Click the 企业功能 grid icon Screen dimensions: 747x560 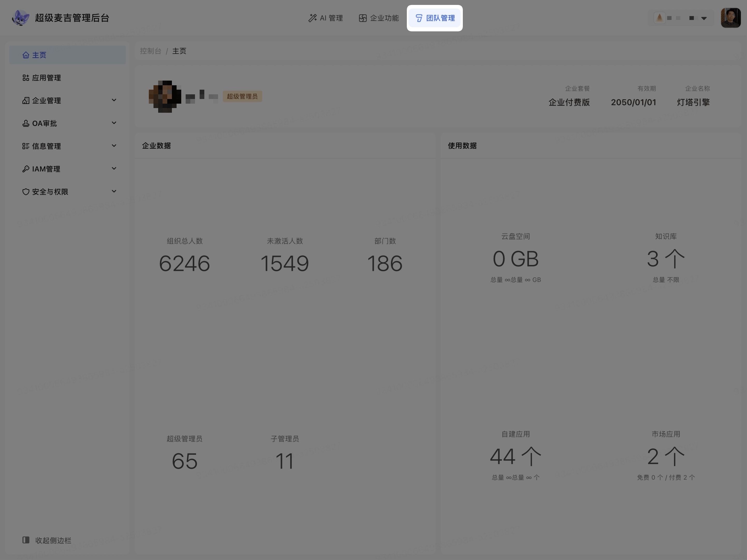[363, 18]
